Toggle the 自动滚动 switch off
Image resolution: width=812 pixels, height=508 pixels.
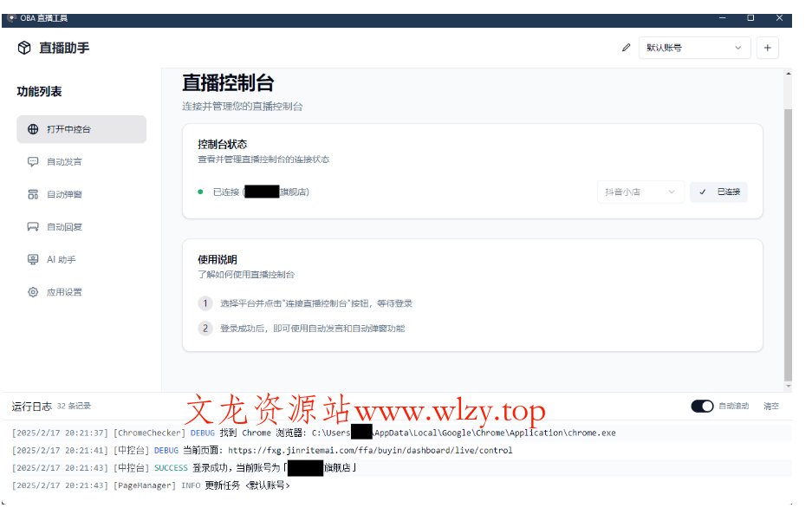click(x=702, y=405)
